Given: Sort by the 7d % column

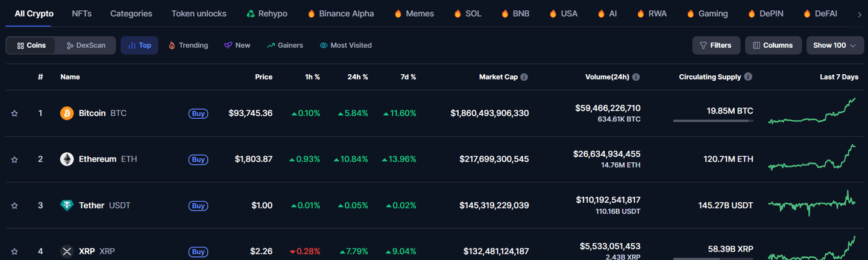Looking at the screenshot, I should [x=408, y=77].
